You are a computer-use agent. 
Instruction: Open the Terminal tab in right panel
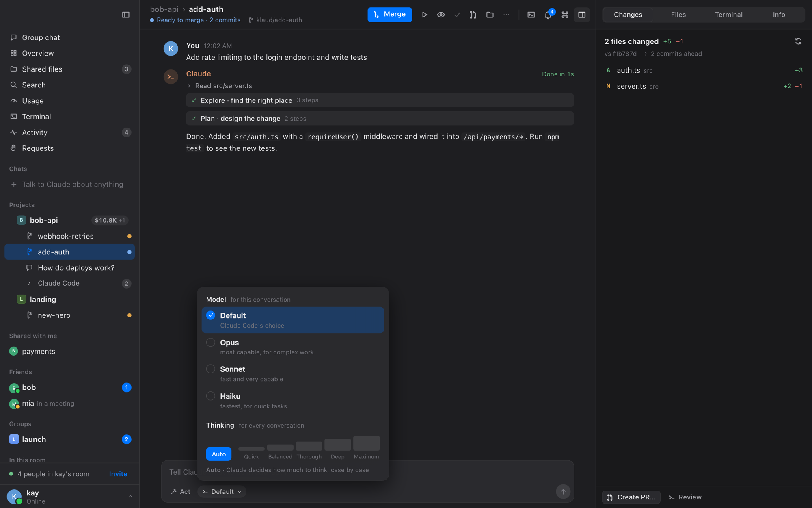[728, 15]
